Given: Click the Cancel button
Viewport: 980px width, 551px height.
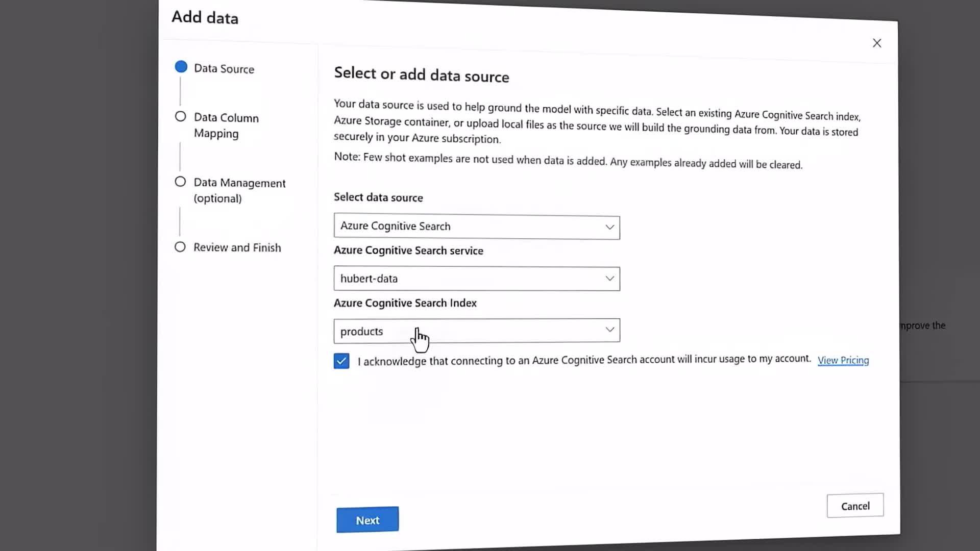Looking at the screenshot, I should (855, 506).
